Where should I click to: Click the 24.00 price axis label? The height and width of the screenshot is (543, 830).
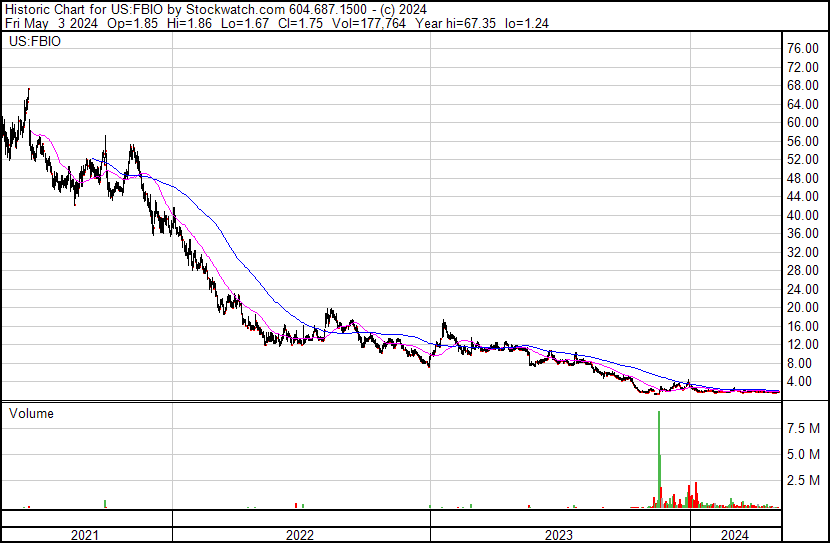[x=803, y=289]
